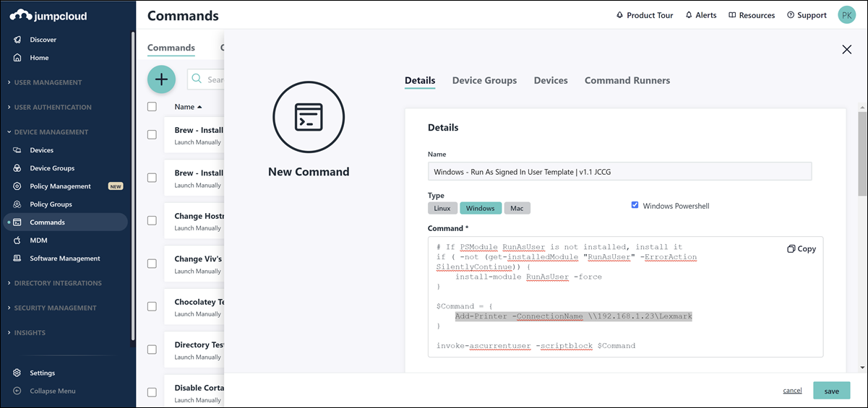The height and width of the screenshot is (408, 868).
Task: Expand Directory Integrations section
Action: pos(58,283)
